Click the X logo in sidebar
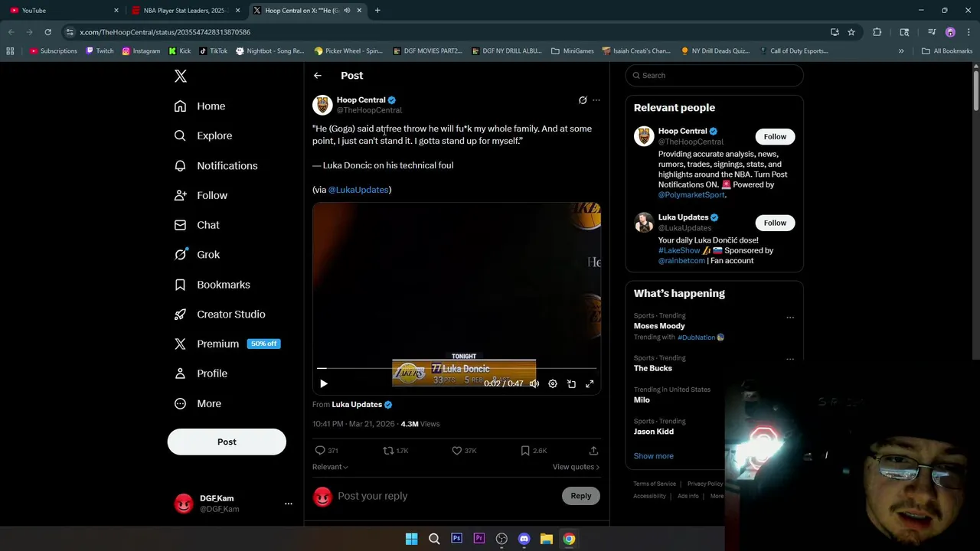The height and width of the screenshot is (551, 980). 180,76
